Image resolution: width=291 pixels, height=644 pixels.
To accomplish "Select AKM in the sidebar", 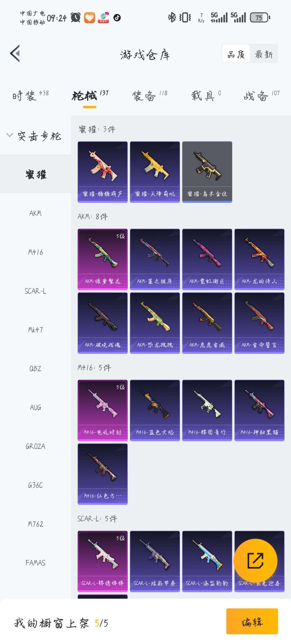I will click(35, 213).
